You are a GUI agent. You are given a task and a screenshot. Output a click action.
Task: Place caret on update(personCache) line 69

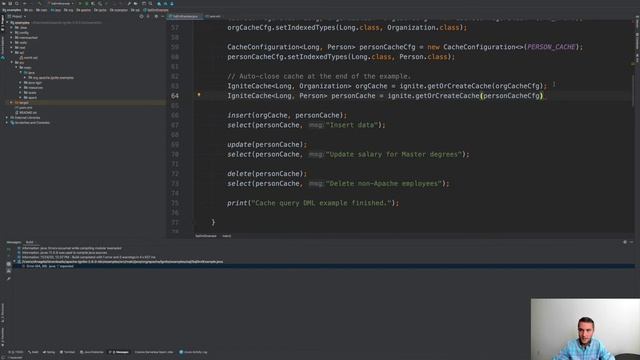(267, 144)
